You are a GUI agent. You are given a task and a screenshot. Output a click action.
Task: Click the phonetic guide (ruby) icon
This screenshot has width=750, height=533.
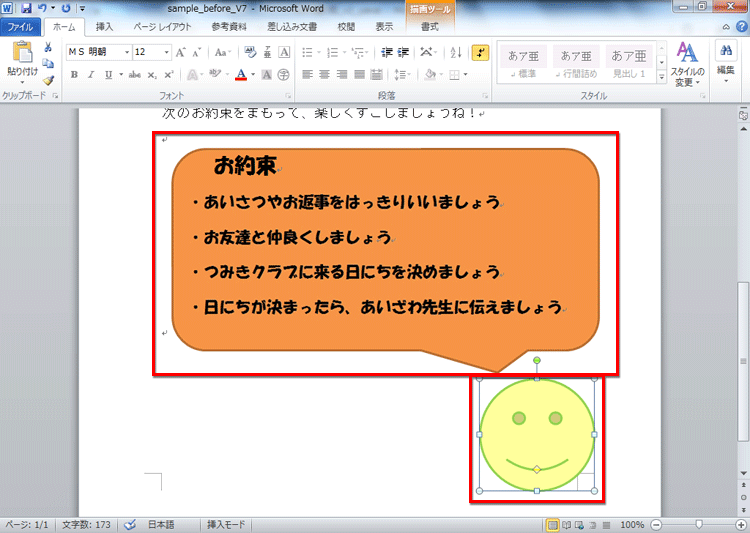click(267, 52)
